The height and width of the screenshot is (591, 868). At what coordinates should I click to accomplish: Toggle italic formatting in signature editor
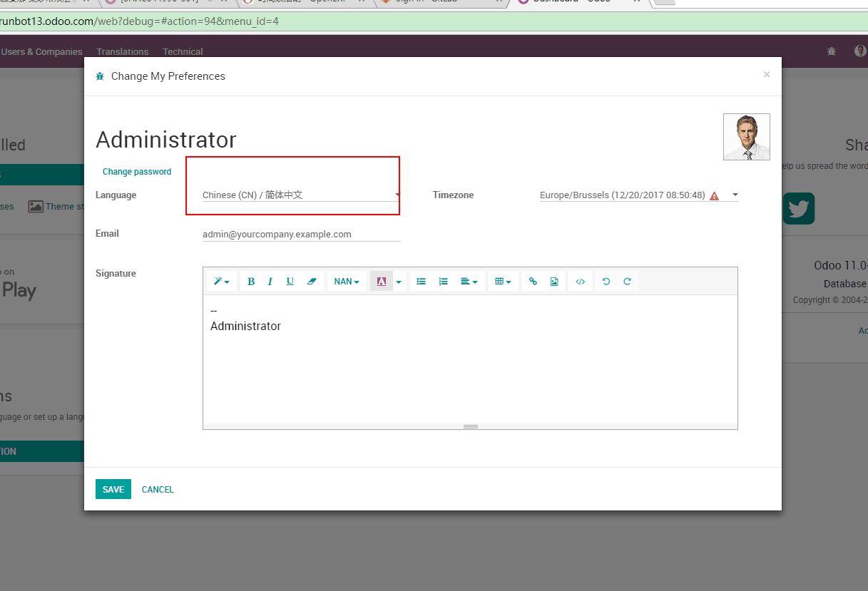pos(270,282)
